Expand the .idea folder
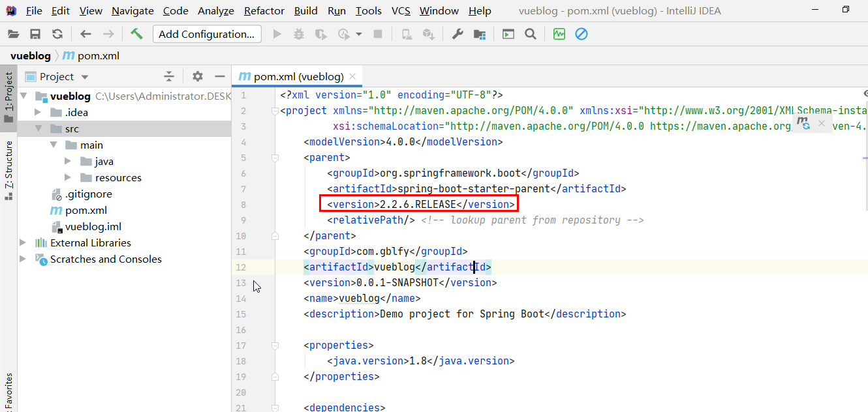868x412 pixels. (x=38, y=112)
